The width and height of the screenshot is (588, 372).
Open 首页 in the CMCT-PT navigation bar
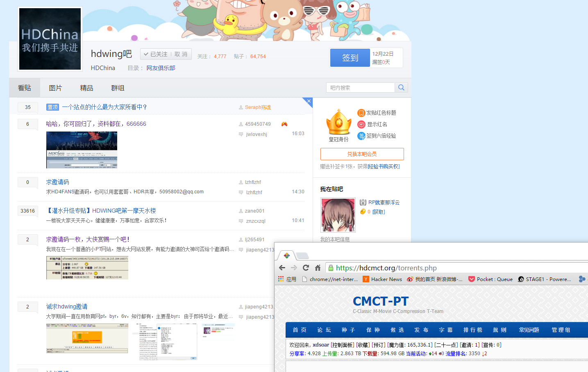click(x=300, y=330)
